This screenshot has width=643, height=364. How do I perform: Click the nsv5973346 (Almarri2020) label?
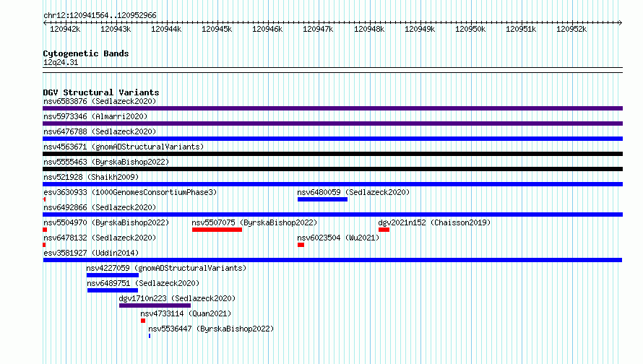95,116
